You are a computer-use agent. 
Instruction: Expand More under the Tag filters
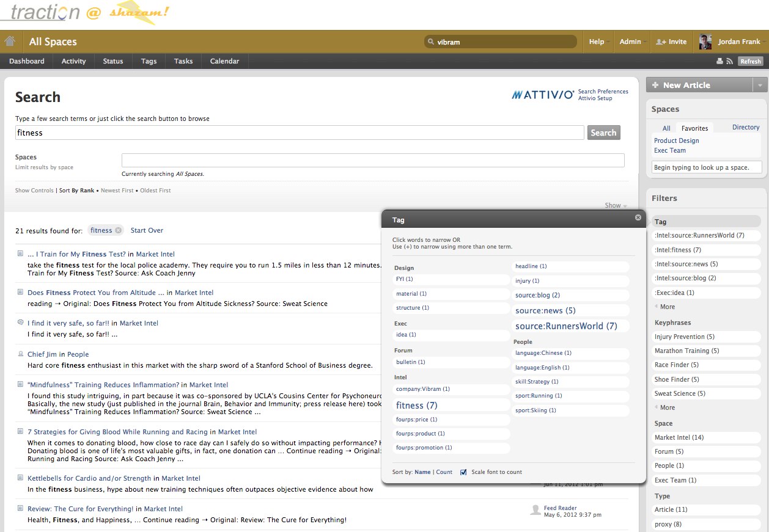click(x=667, y=307)
